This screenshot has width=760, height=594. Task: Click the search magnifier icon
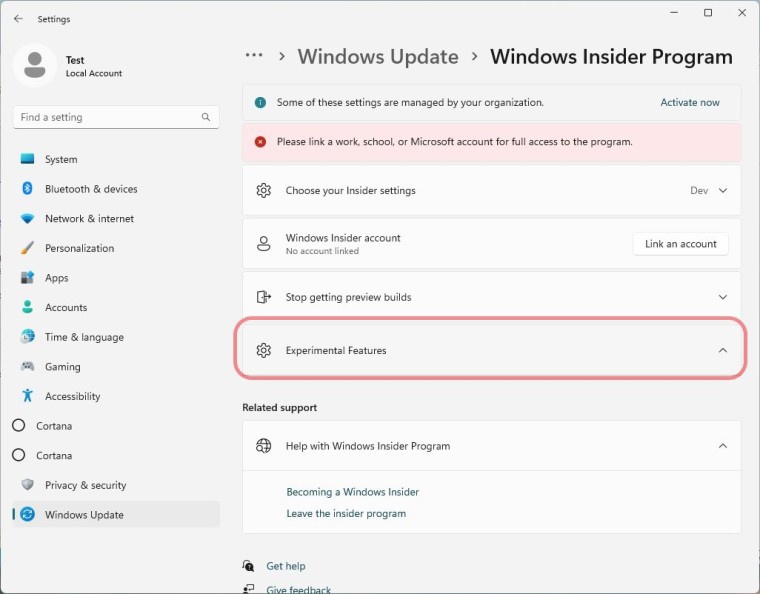coord(206,117)
